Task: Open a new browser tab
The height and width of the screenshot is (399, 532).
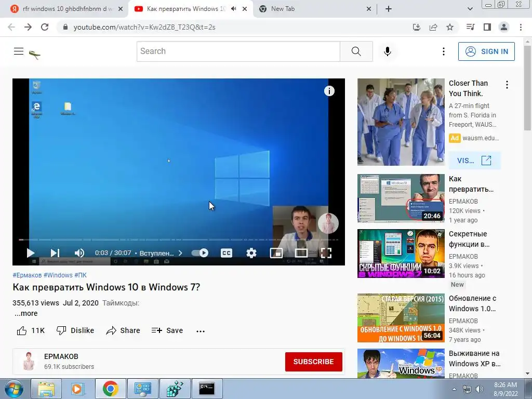Action: tap(389, 9)
